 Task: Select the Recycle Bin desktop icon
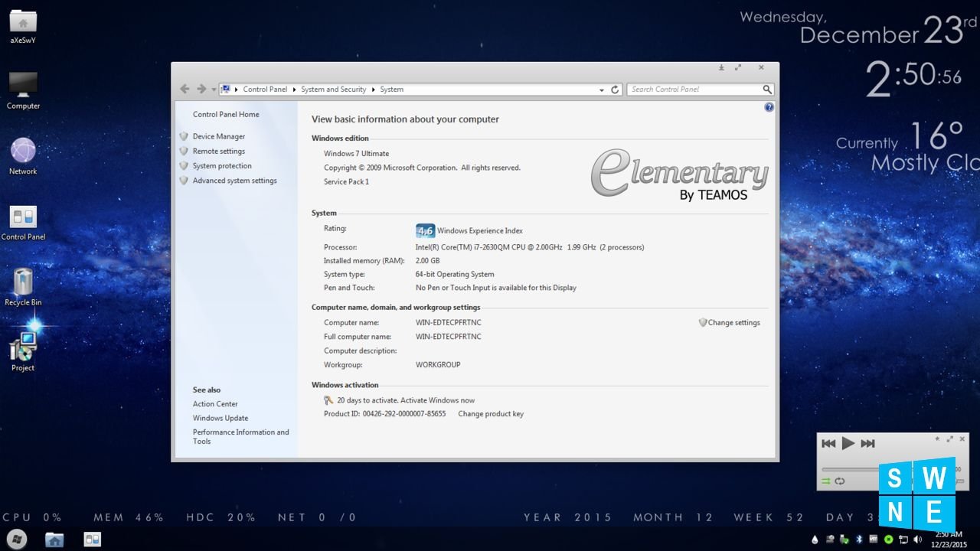click(x=23, y=287)
